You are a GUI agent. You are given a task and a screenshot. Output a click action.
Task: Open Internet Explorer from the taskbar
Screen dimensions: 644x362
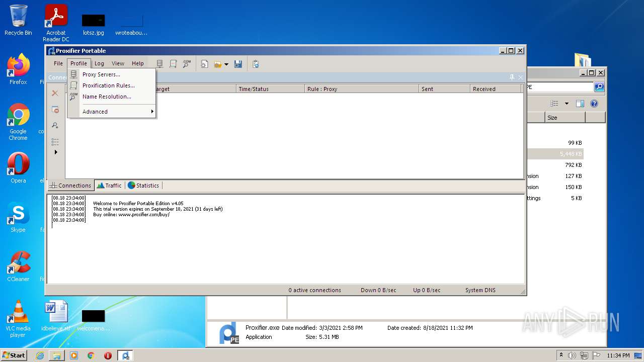click(x=40, y=355)
